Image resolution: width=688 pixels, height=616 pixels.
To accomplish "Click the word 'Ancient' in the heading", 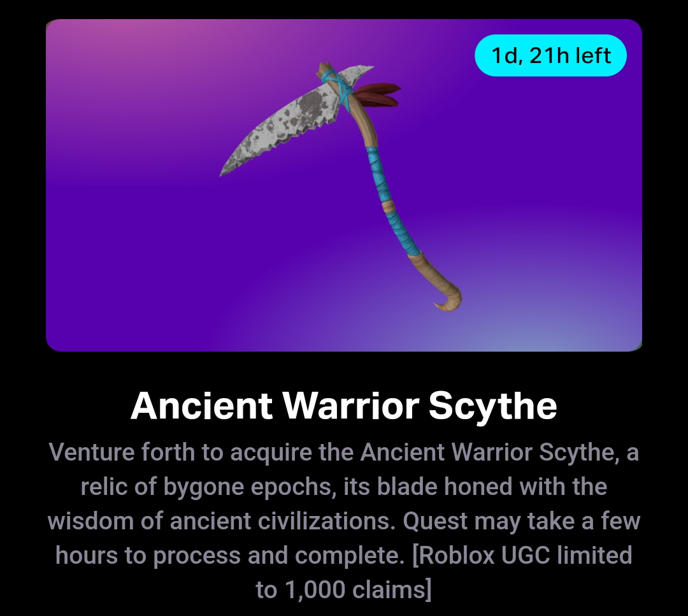I will click(x=201, y=406).
